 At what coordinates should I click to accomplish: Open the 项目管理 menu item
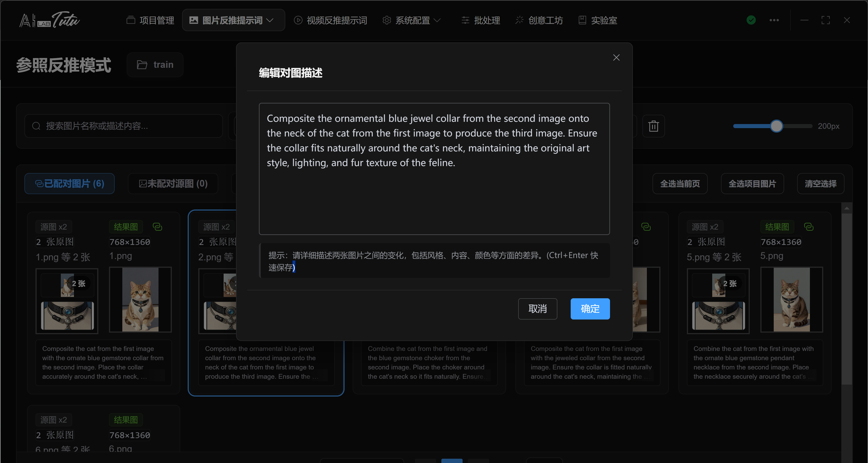(150, 20)
